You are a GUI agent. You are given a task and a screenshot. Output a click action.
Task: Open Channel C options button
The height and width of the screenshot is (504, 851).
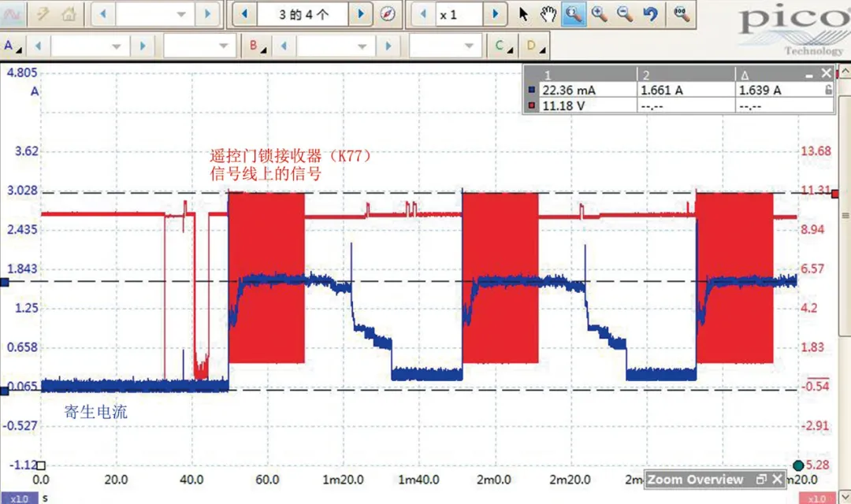click(503, 46)
